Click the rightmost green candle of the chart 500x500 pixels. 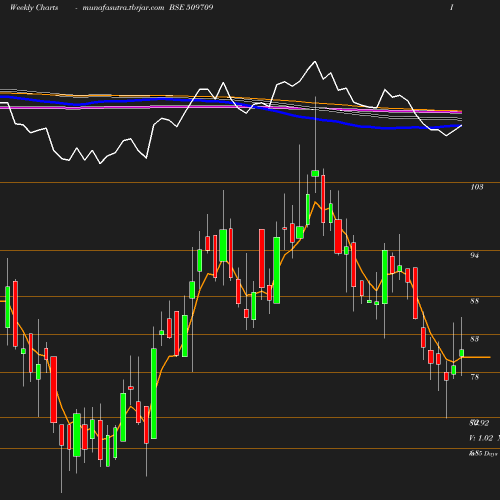pos(462,353)
